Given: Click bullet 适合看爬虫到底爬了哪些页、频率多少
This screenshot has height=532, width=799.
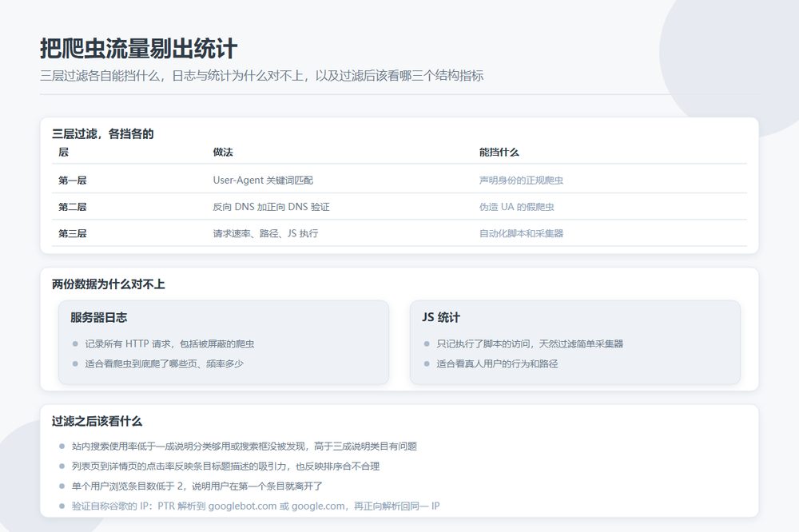Looking at the screenshot, I should [164, 363].
